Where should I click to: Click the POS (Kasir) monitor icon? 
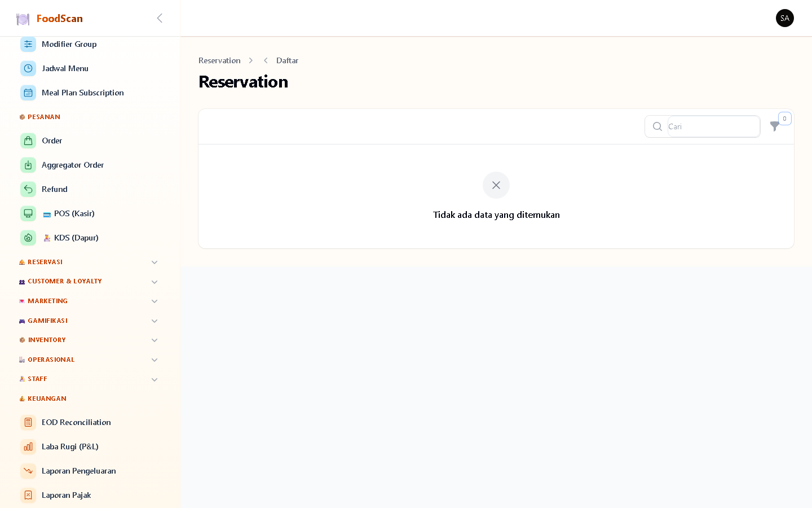28,213
